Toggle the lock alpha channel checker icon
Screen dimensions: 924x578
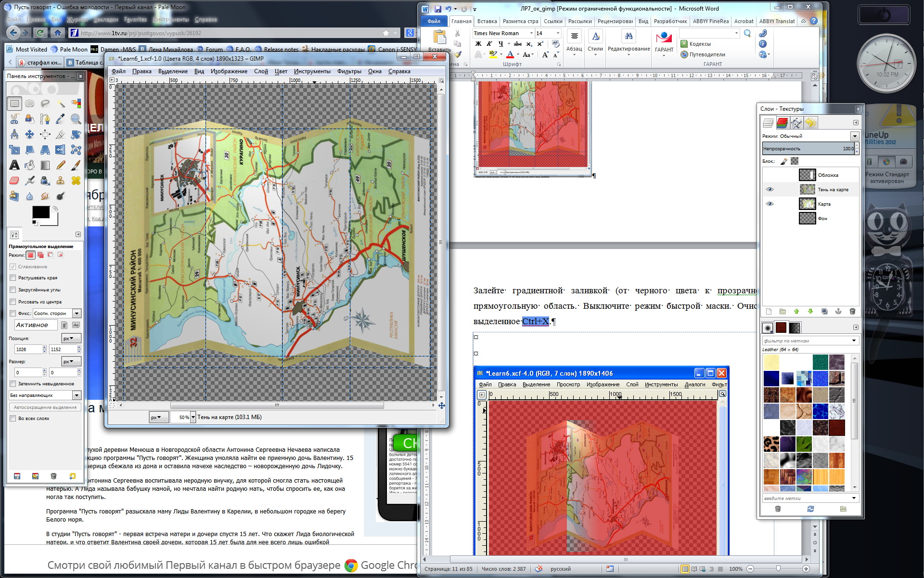point(795,161)
